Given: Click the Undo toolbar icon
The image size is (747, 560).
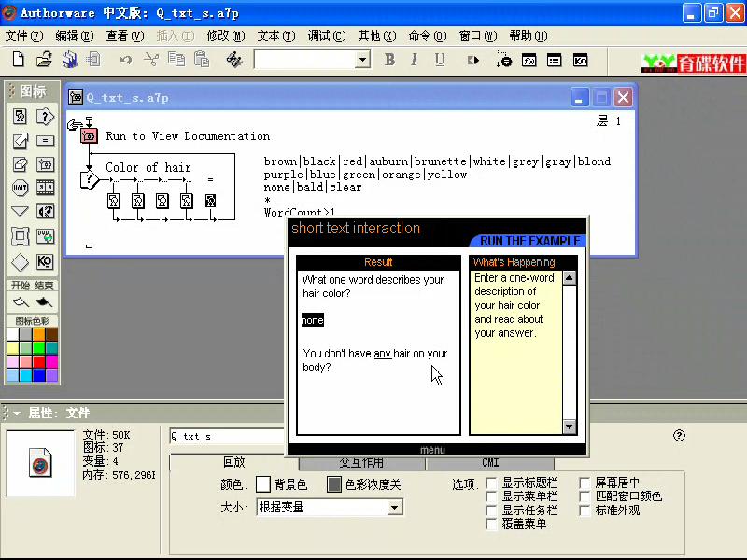Looking at the screenshot, I should 126,60.
